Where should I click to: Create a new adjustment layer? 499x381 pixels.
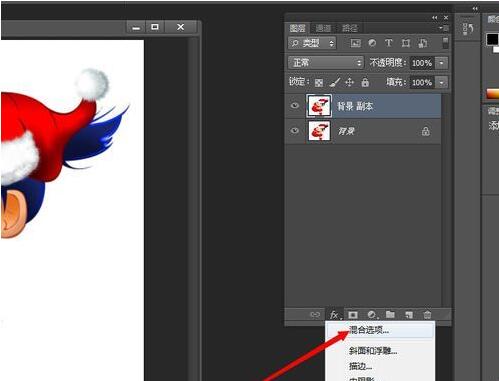372,315
